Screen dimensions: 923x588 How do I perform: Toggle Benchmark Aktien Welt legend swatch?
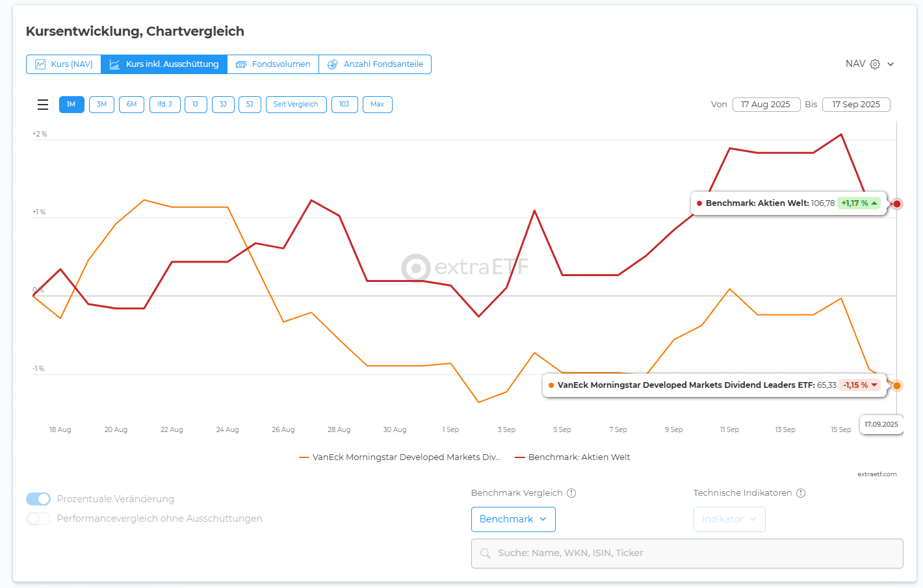pos(520,457)
